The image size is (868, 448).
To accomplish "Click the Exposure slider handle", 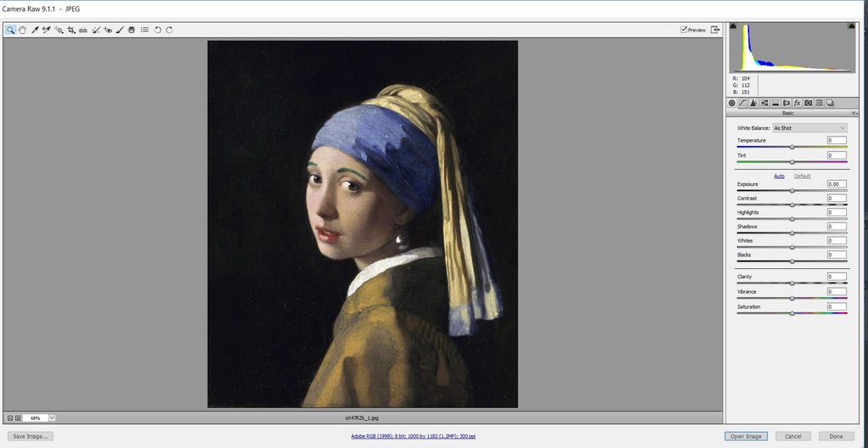I will (x=793, y=190).
